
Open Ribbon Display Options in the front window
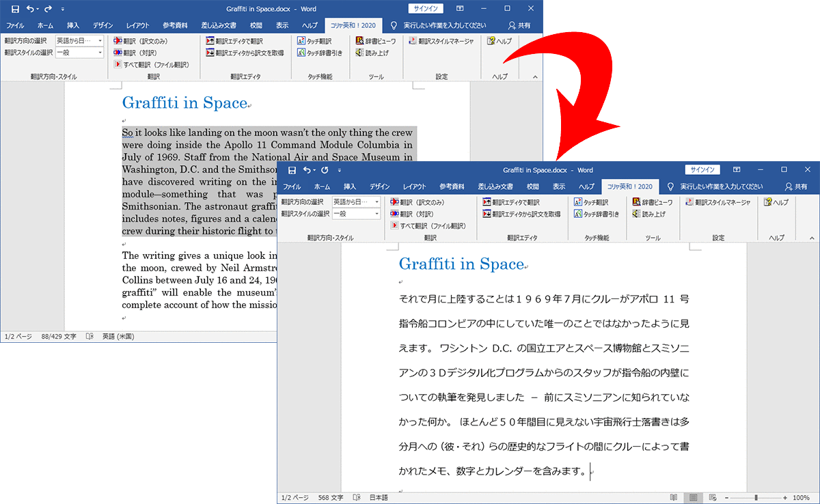737,170
